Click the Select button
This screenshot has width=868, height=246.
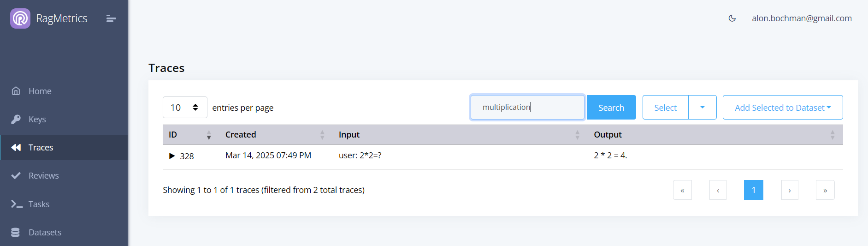click(x=665, y=108)
